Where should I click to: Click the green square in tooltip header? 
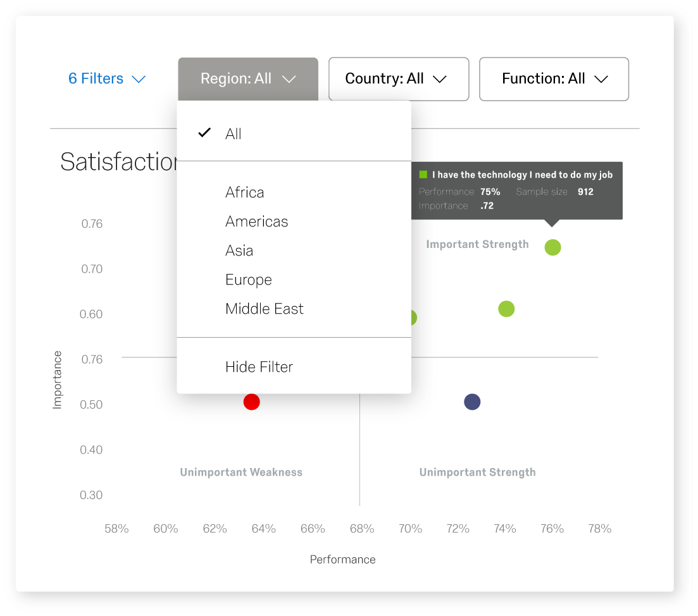point(423,175)
